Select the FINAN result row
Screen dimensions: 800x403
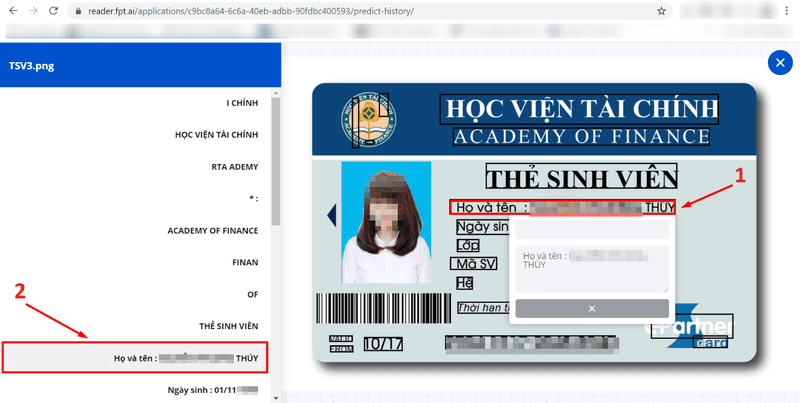136,262
